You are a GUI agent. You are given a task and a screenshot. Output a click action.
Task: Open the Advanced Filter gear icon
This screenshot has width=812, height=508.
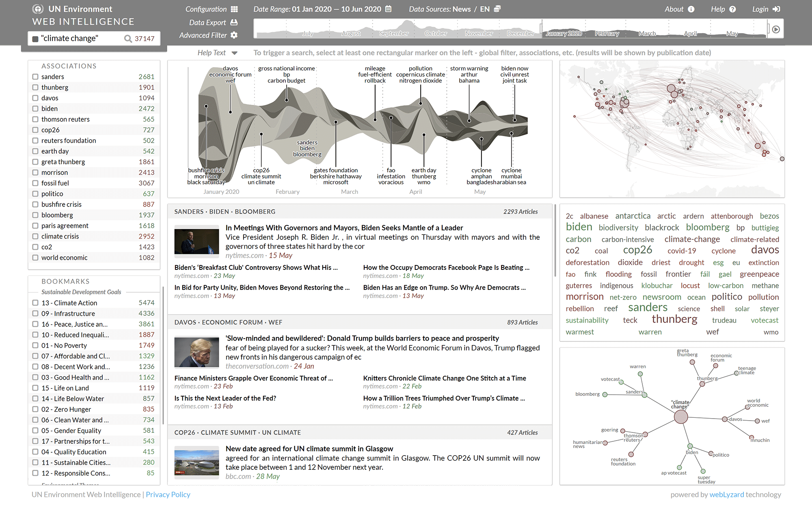pos(234,35)
